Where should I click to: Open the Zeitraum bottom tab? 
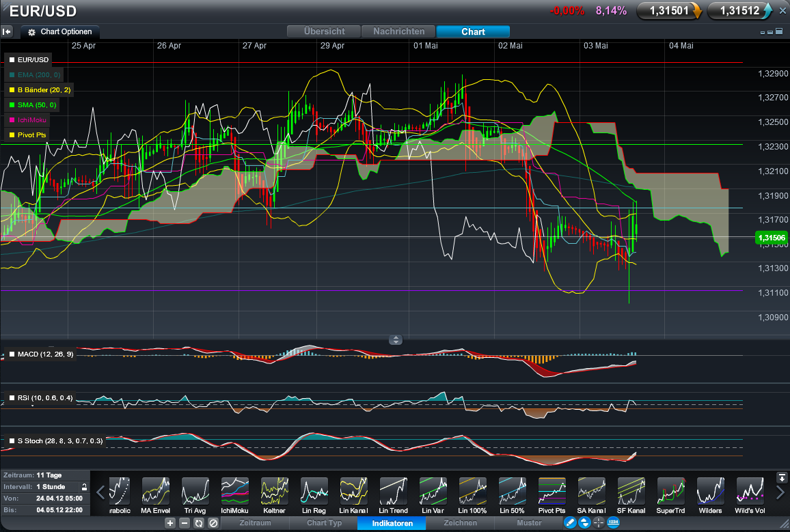(255, 523)
